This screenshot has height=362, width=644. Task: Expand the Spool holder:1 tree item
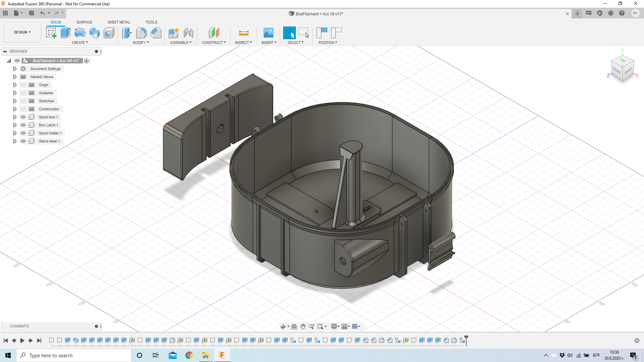point(15,133)
